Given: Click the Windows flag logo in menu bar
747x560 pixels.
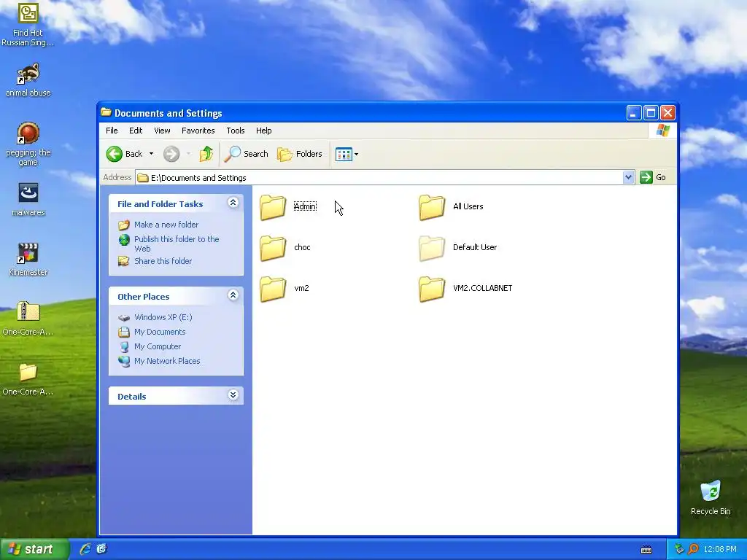Looking at the screenshot, I should tap(662, 131).
